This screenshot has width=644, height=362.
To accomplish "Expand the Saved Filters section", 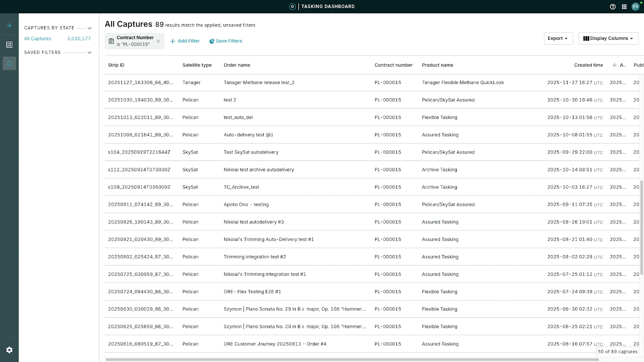I will coord(89,53).
